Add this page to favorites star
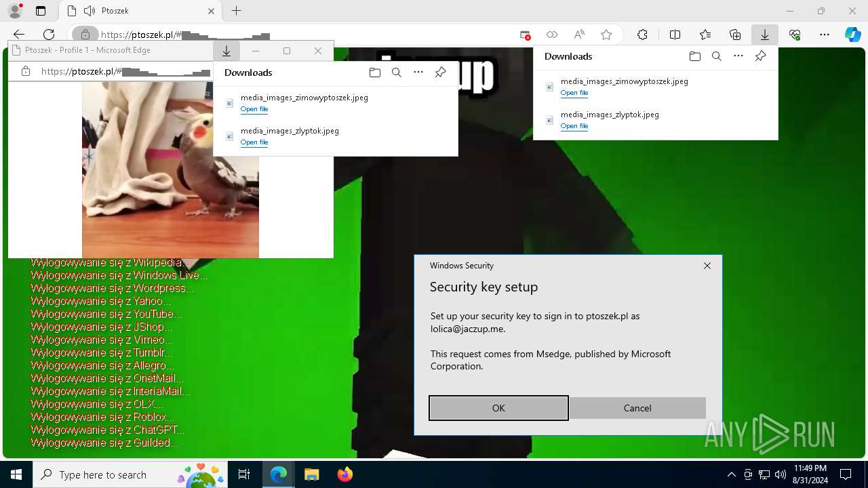Image resolution: width=868 pixels, height=488 pixels. click(606, 35)
